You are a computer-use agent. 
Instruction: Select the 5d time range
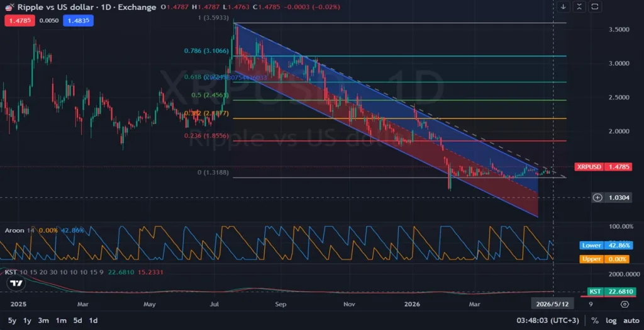77,321
